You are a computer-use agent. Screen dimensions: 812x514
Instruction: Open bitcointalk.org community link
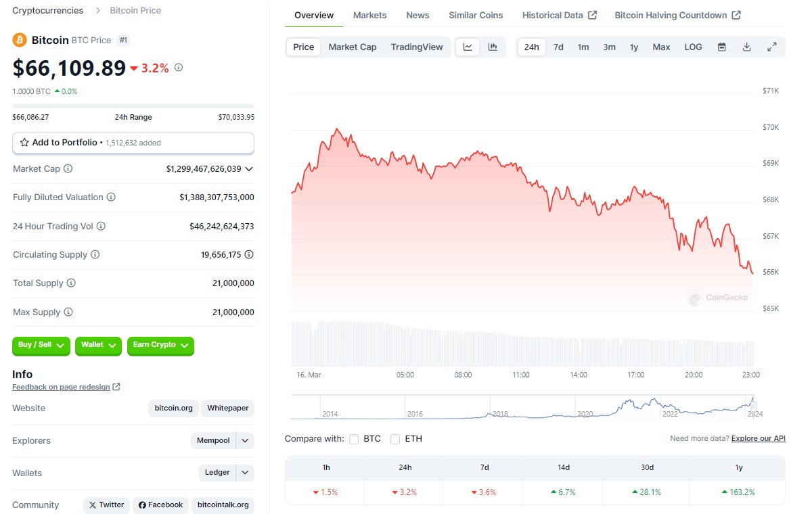[x=223, y=505]
